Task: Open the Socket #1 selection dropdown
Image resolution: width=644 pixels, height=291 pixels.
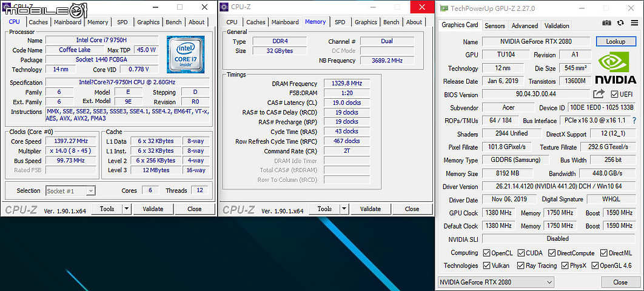Action: tap(91, 191)
